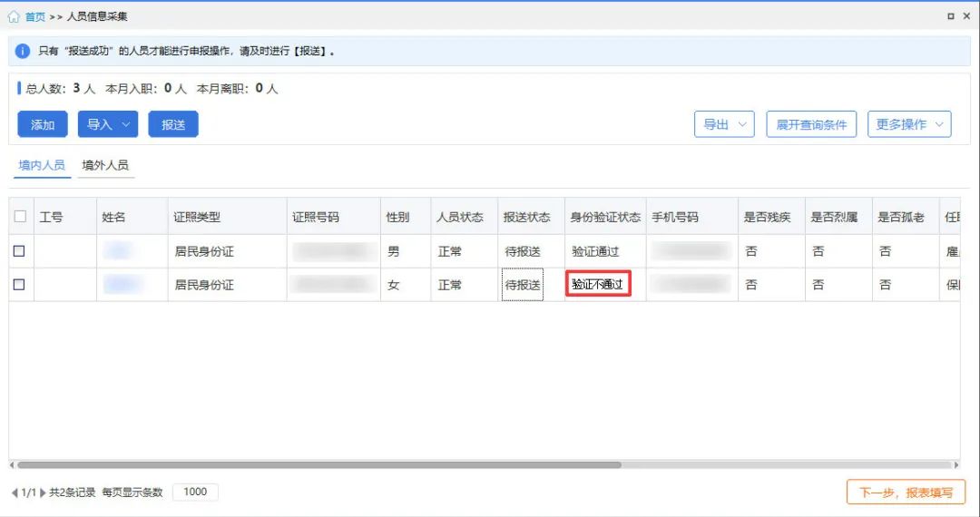Screen dimensions: 980x517
Task: Open the 更多操作 dropdown
Action: click(x=910, y=124)
